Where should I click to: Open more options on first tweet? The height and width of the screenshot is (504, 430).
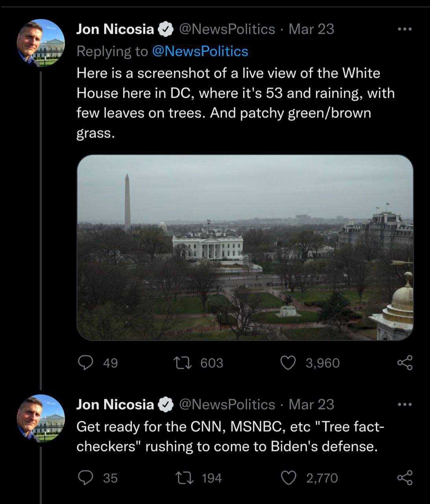pos(405,29)
